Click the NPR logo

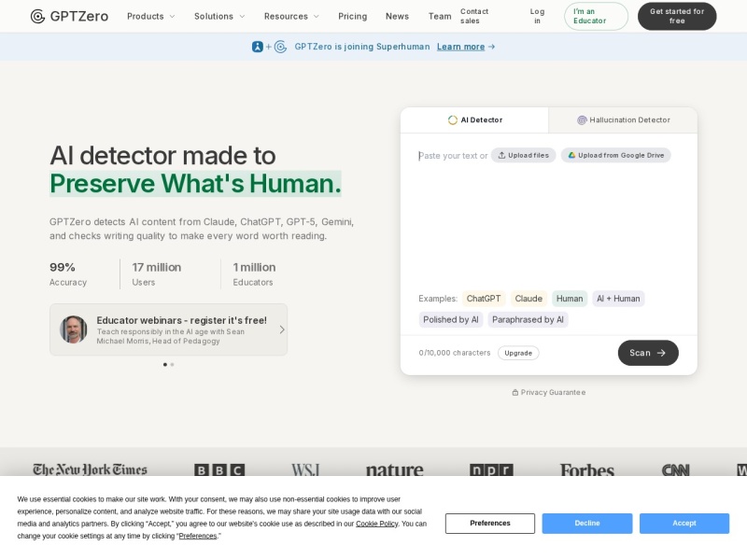click(x=491, y=470)
